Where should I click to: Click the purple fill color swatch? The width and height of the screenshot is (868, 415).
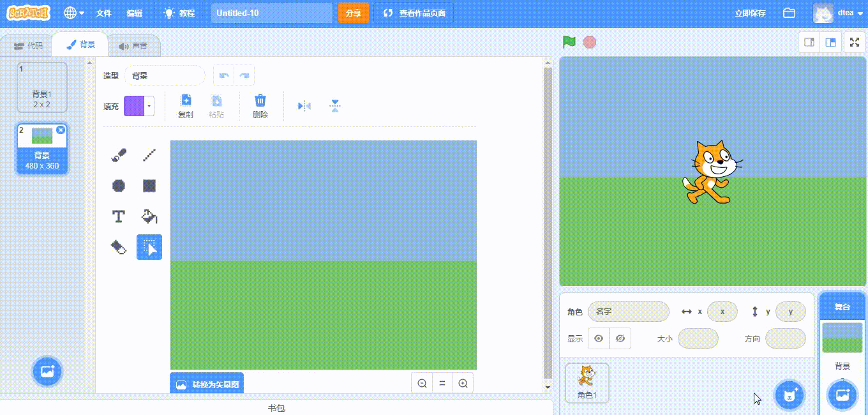(x=134, y=106)
